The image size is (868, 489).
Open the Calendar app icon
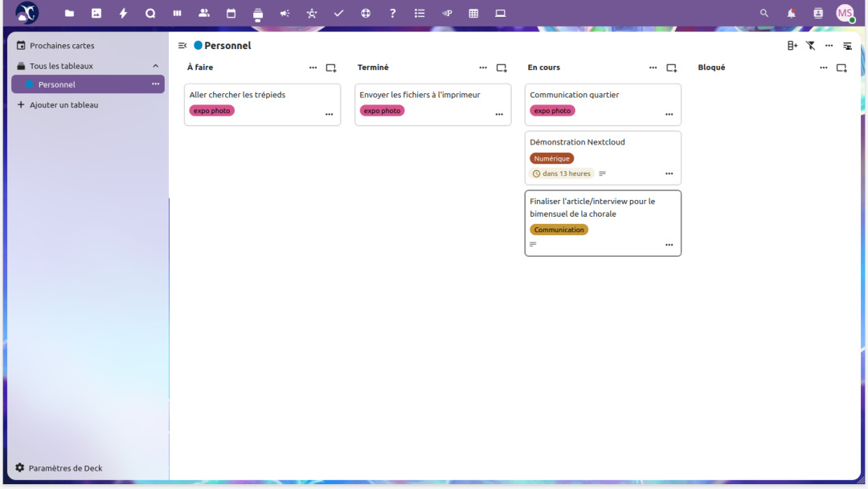tap(231, 13)
